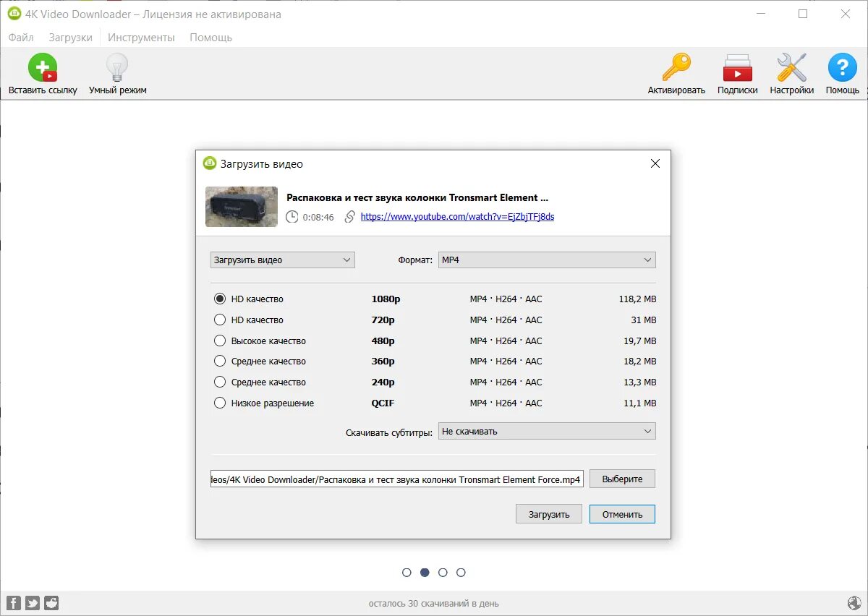The width and height of the screenshot is (868, 616).
Task: Open the Скачивать субтитры dropdown
Action: [547, 431]
